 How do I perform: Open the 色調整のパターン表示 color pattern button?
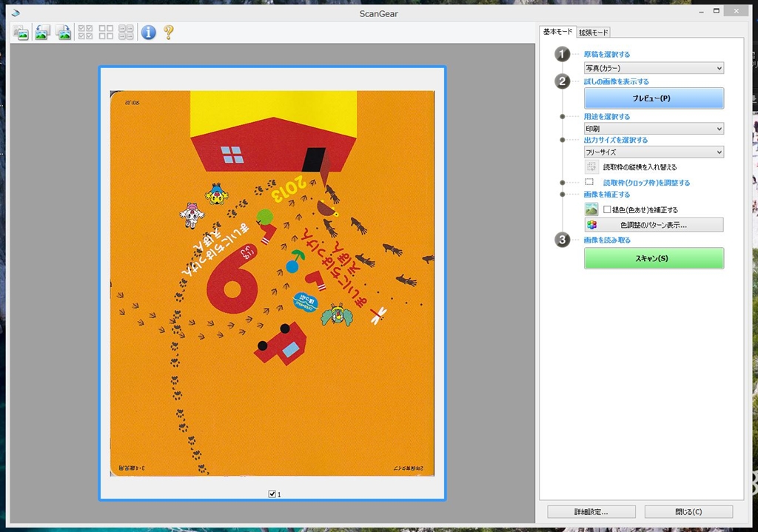tap(654, 225)
